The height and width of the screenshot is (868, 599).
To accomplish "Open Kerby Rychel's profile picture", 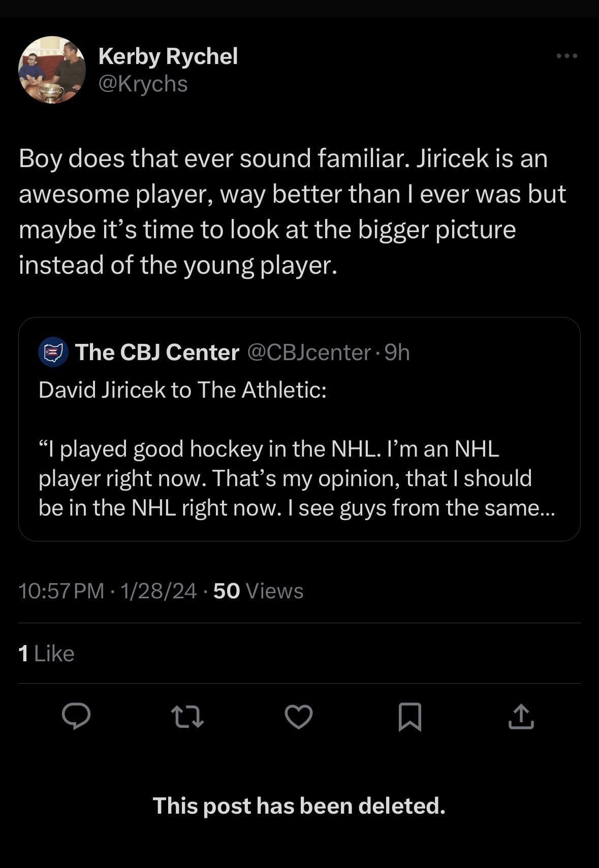I will pos(52,70).
